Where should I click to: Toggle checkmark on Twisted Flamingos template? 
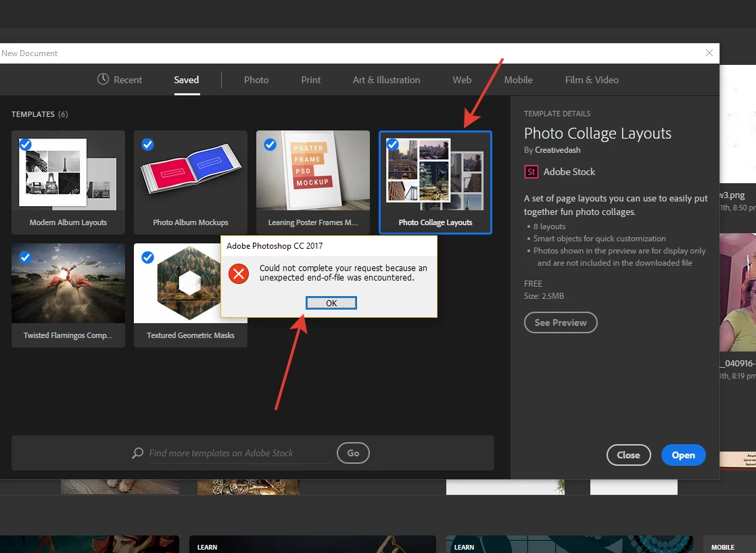pyautogui.click(x=26, y=257)
